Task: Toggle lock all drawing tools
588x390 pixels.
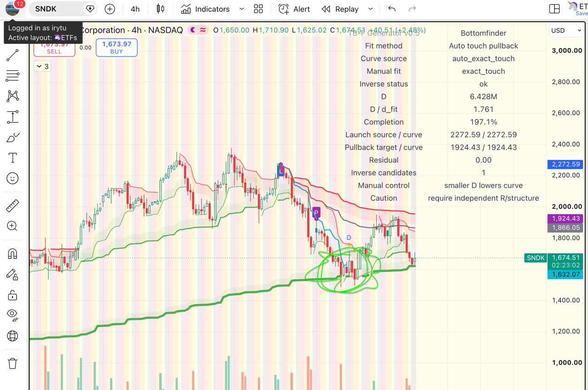Action: click(x=12, y=295)
